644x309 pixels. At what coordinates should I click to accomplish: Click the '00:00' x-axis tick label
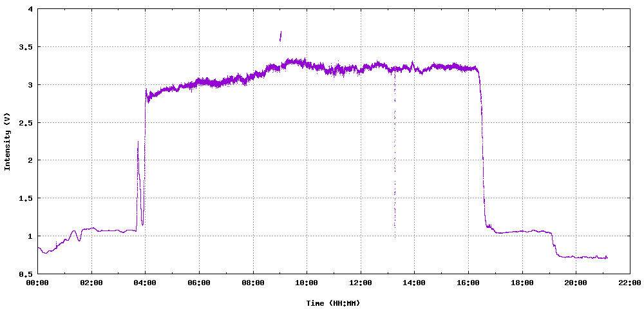point(37,283)
